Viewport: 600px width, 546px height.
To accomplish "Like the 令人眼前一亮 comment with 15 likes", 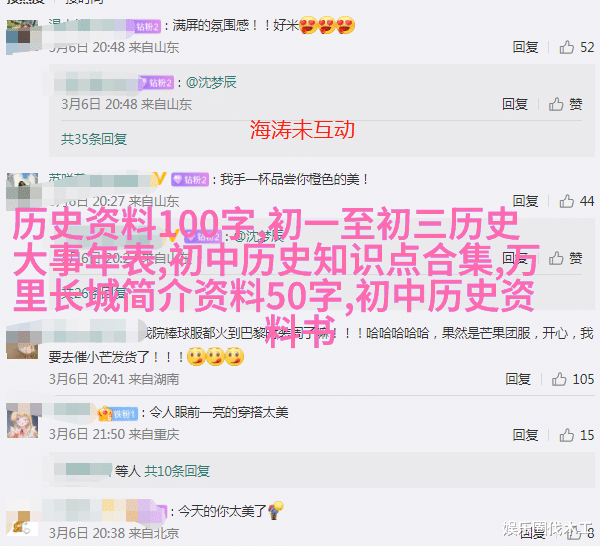I will [567, 435].
